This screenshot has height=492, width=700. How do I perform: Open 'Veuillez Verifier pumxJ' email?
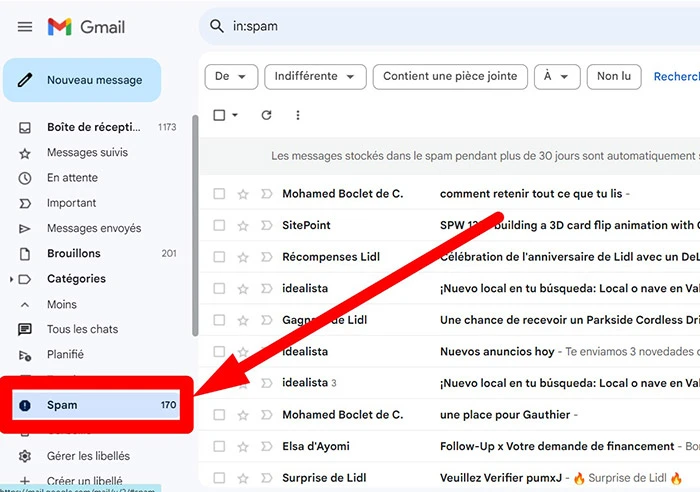(500, 478)
